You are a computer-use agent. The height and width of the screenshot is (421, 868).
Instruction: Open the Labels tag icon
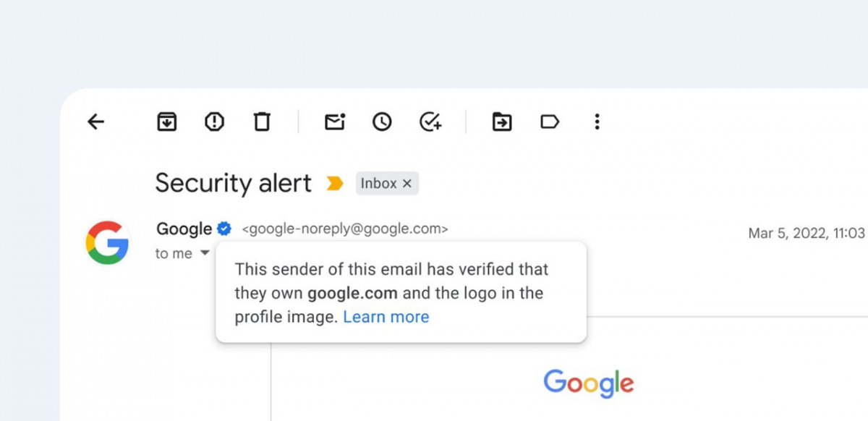pyautogui.click(x=550, y=122)
